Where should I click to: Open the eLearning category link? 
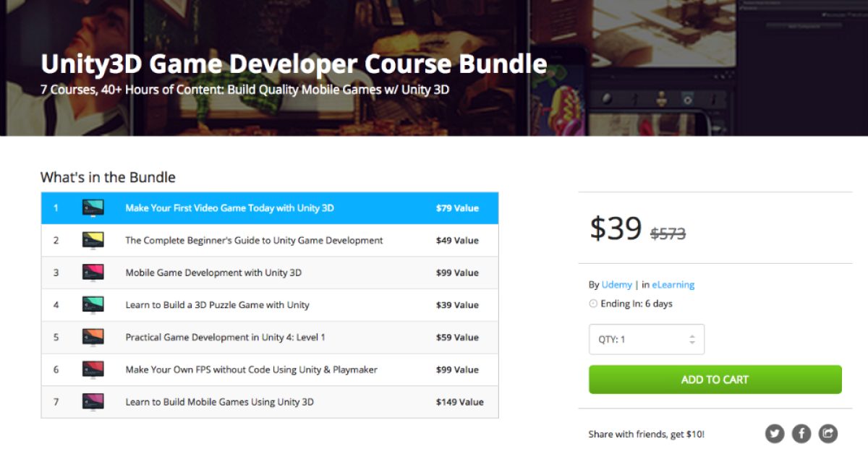(x=673, y=285)
